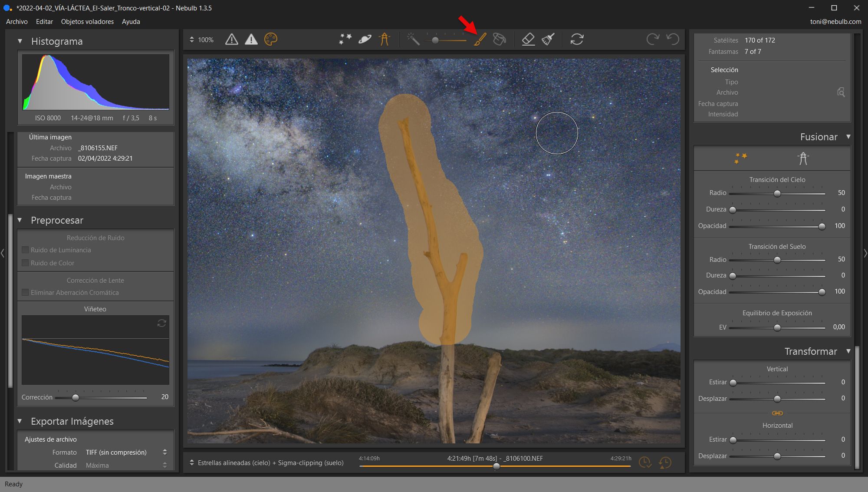Collapse the Preprocesar section
868x492 pixels.
[x=20, y=220]
